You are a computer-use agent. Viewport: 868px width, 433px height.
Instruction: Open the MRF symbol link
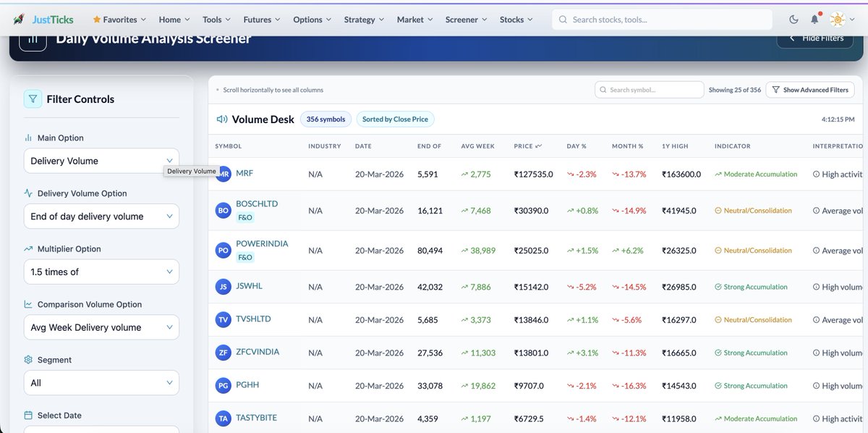[244, 174]
